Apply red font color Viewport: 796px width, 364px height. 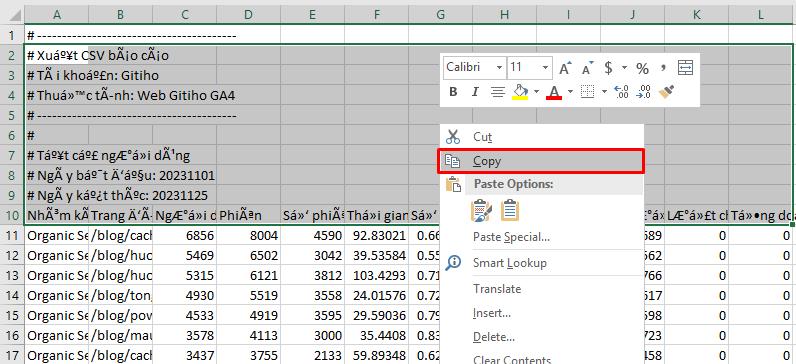554,92
